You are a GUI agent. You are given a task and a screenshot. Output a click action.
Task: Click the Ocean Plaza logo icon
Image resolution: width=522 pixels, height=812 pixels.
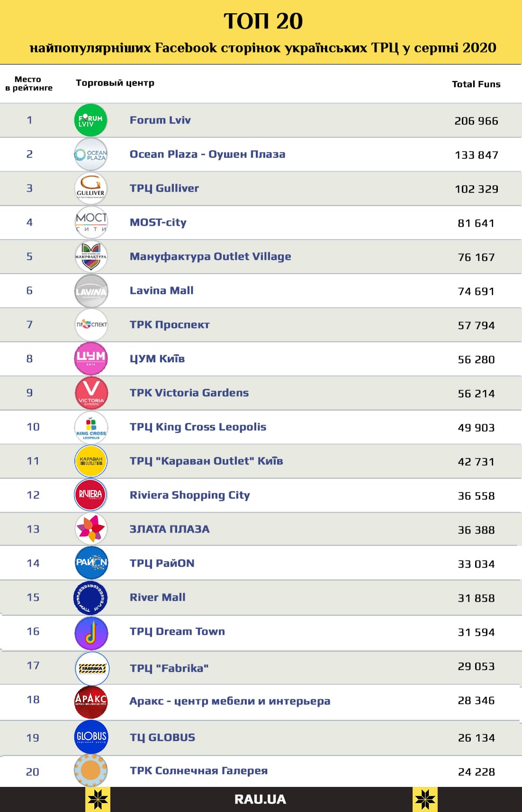pyautogui.click(x=91, y=154)
